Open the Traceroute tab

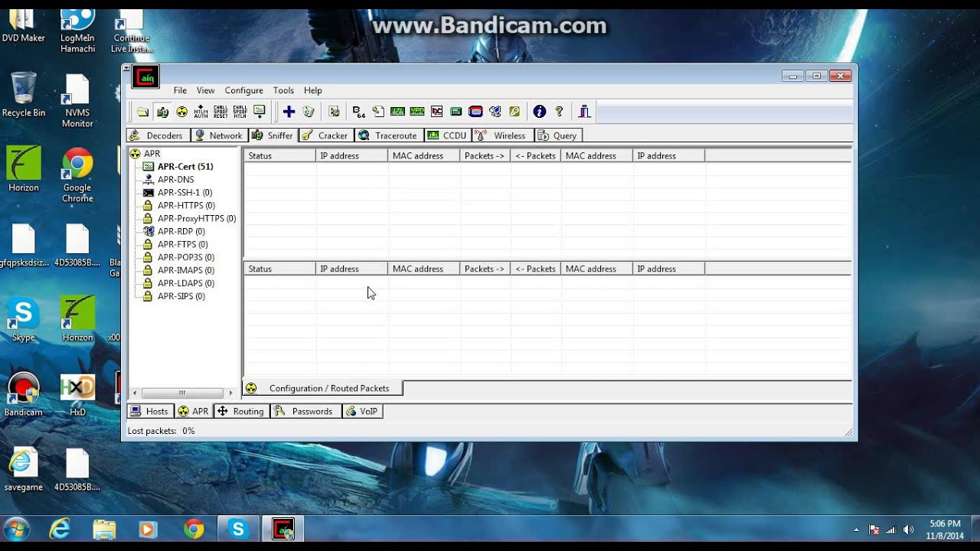pyautogui.click(x=388, y=135)
